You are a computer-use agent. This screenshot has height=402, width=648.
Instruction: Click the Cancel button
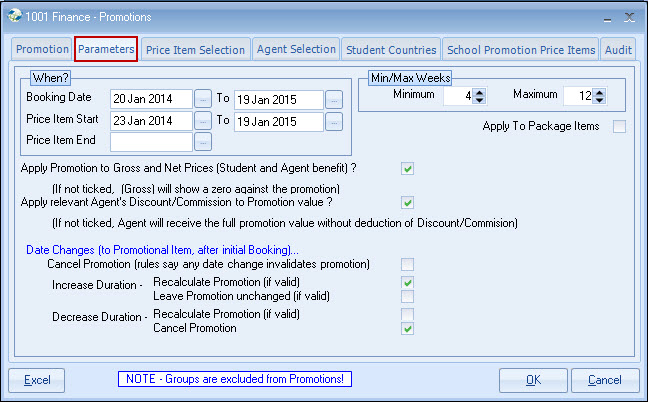coord(604,380)
